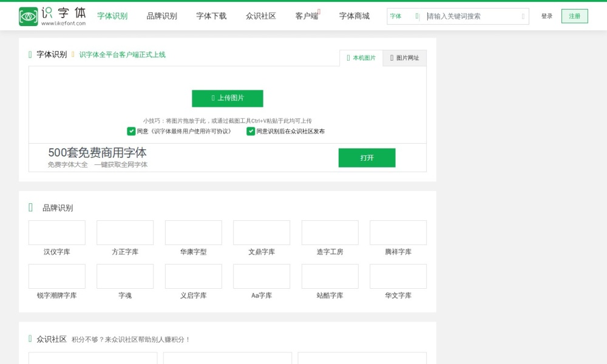Click the upload icon inside the 上传图片 button

tap(214, 98)
